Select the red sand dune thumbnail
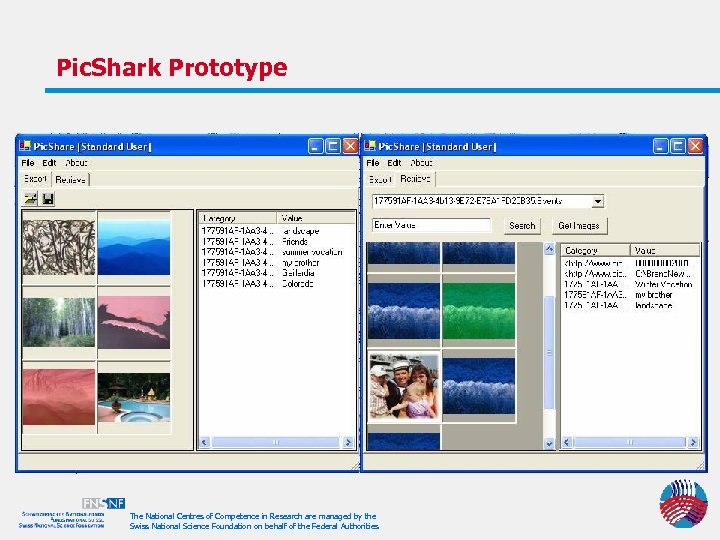 (59, 397)
